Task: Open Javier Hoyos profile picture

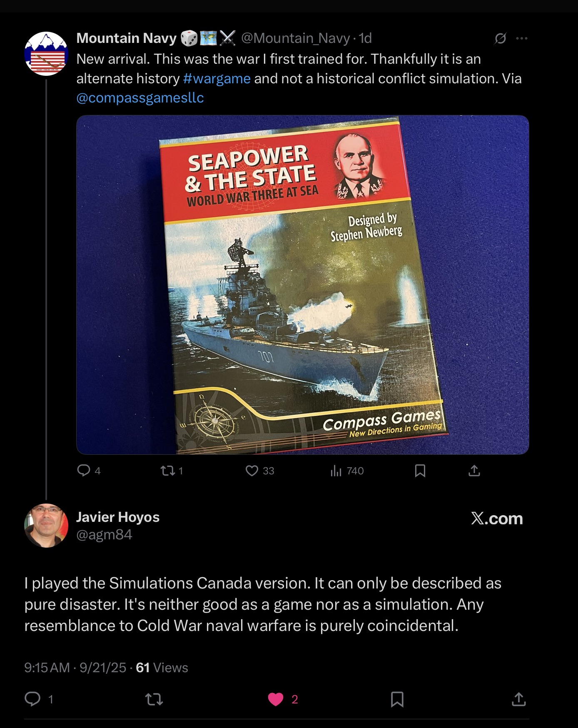Action: tap(46, 526)
